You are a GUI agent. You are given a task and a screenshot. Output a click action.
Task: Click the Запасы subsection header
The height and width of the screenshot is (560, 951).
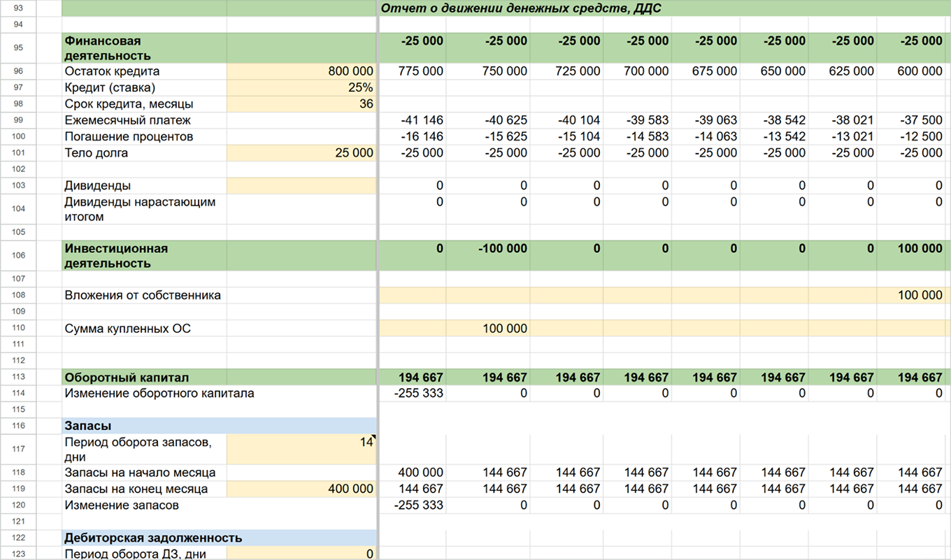tap(219, 426)
